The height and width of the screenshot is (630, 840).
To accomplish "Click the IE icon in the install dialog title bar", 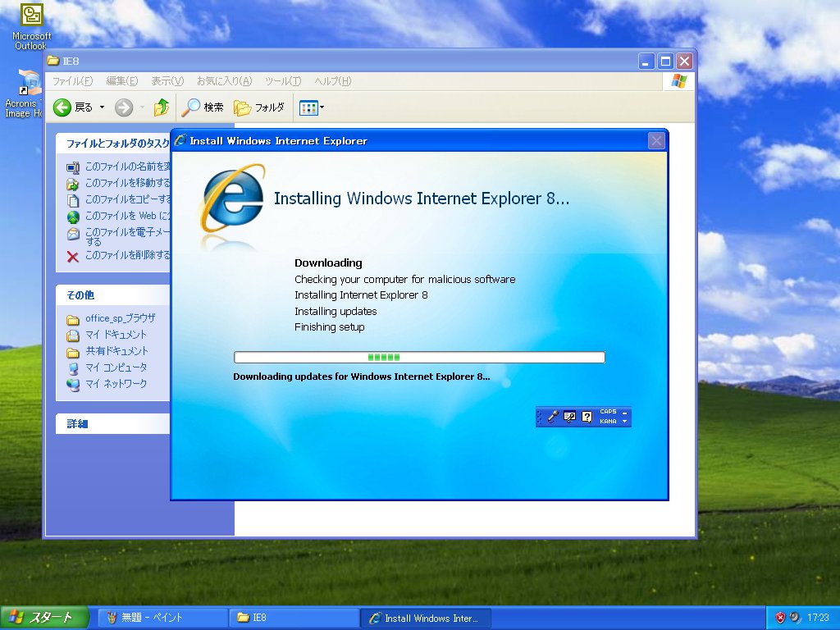I will [x=180, y=140].
